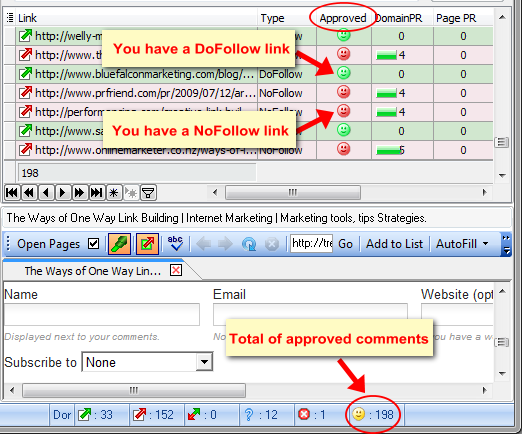522x440 pixels.
Task: Click the Website input field
Action: pos(457,314)
